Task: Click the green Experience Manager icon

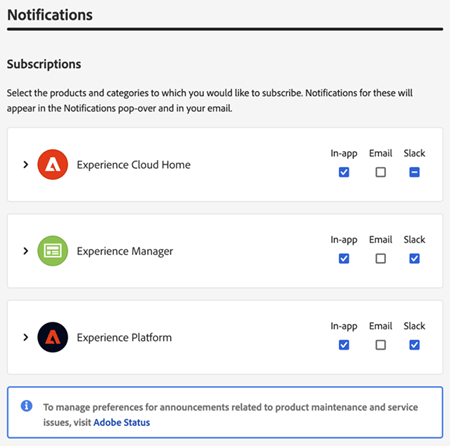Action: [x=53, y=251]
